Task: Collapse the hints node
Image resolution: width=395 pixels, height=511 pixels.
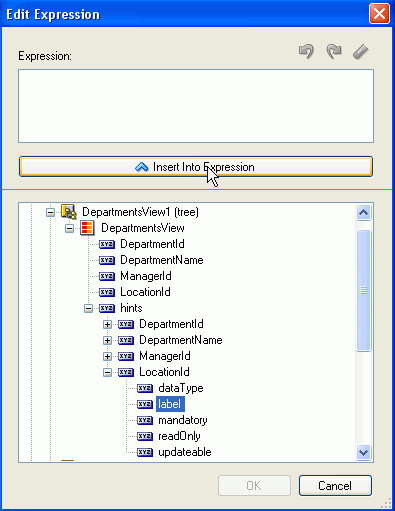Action: (x=88, y=308)
